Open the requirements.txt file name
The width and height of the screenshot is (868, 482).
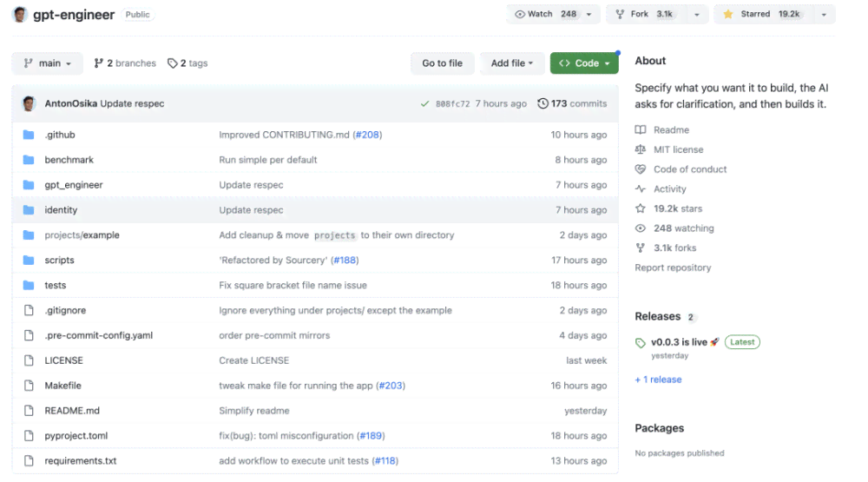[x=81, y=460]
